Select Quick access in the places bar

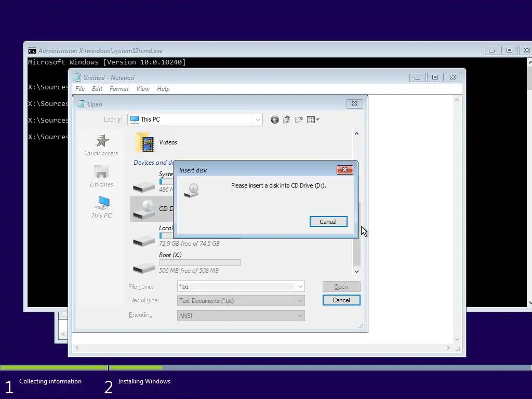(101, 145)
